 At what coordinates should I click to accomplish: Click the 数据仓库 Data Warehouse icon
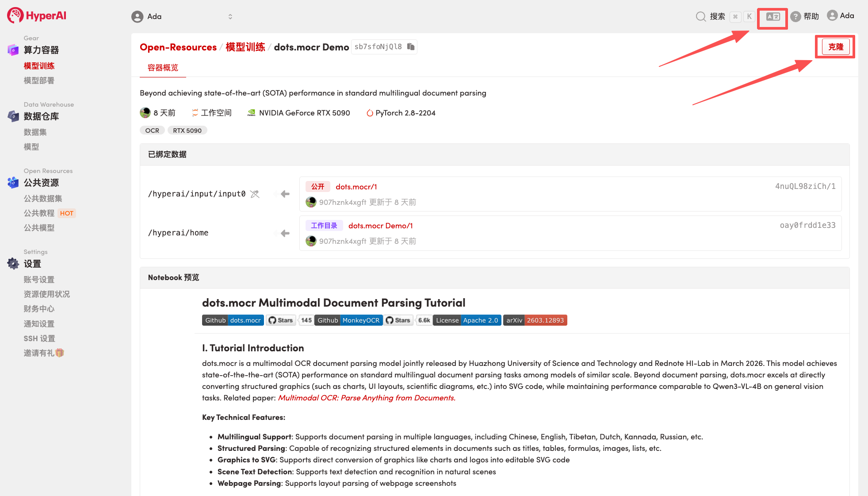pos(13,116)
